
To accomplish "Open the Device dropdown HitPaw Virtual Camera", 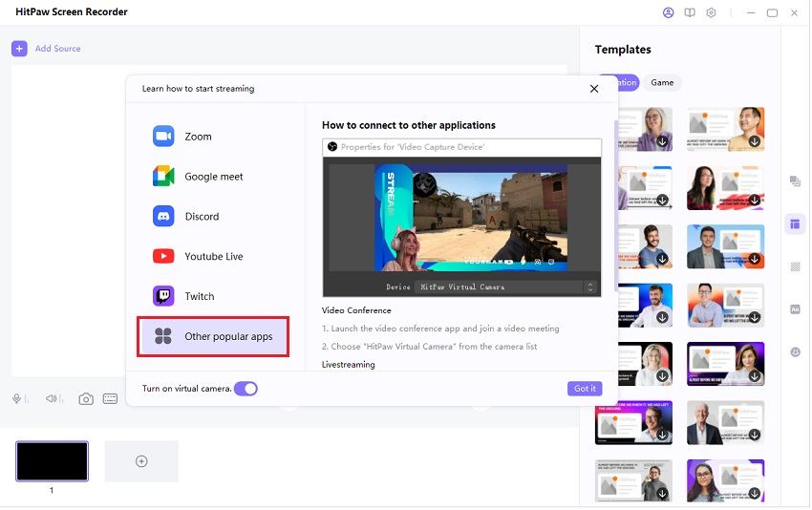I will click(506, 287).
